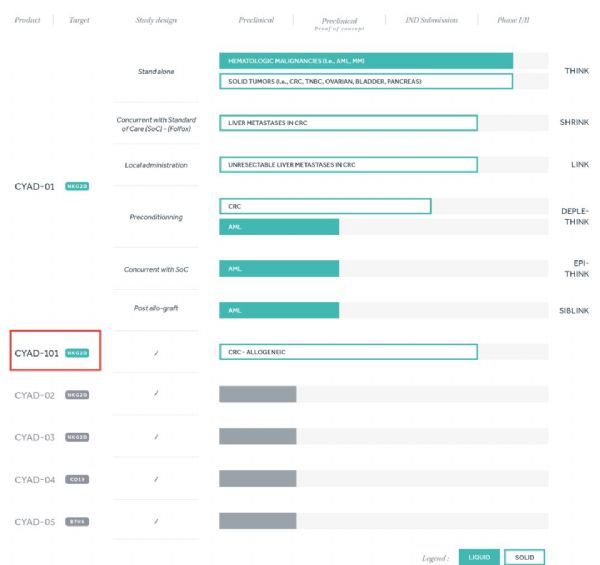Click the Preconditioning study design label
Viewport: 600px width, 565px height.
[156, 217]
